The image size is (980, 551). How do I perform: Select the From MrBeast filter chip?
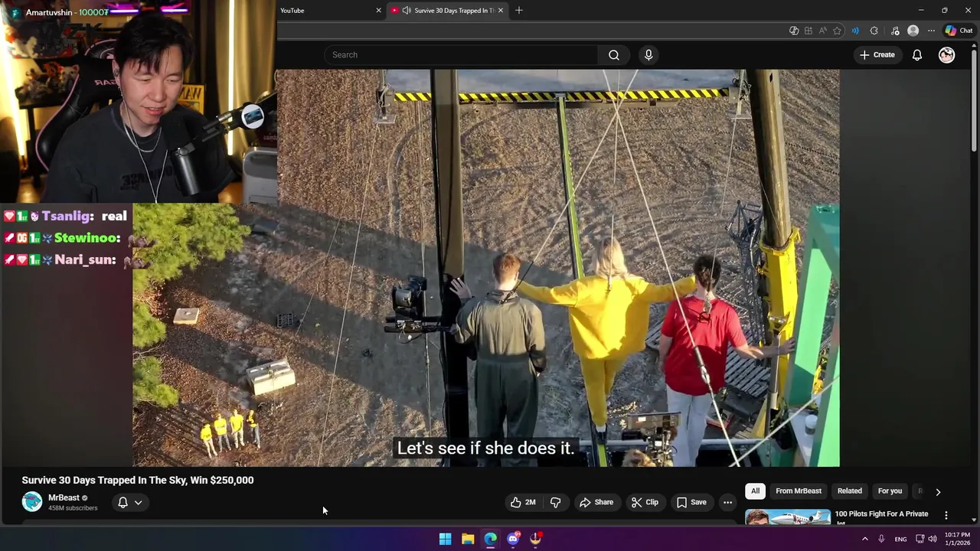tap(798, 491)
